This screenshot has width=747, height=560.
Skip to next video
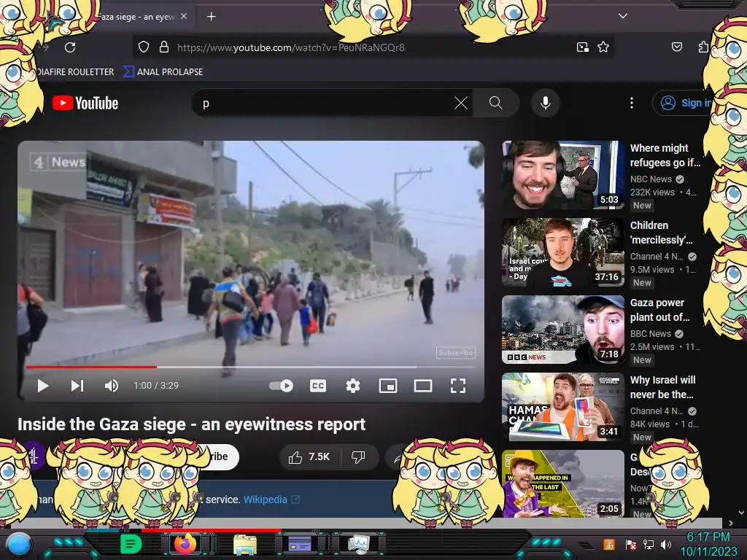pyautogui.click(x=77, y=386)
